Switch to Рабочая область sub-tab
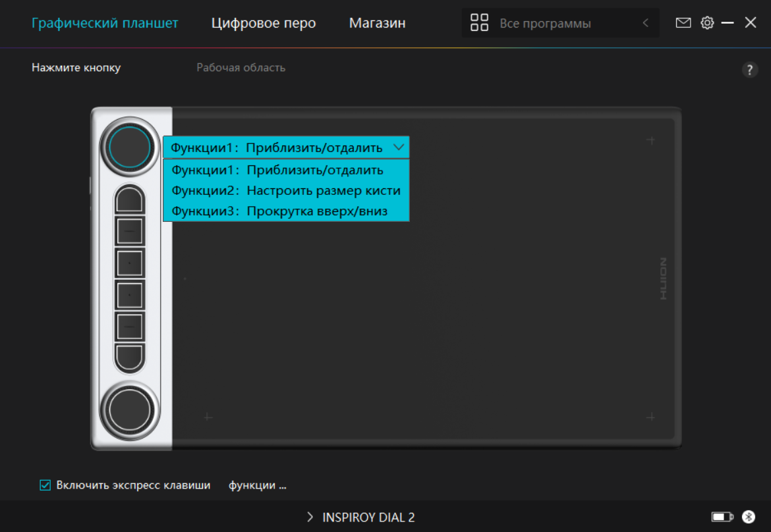The image size is (771, 532). coord(241,68)
